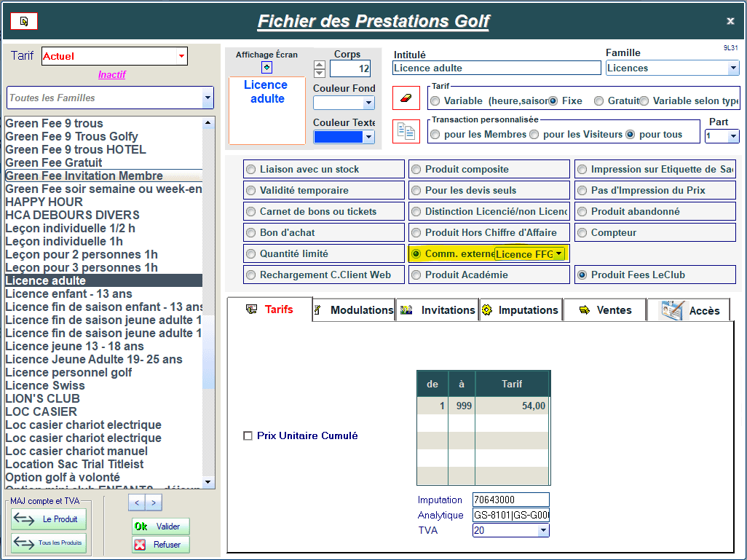Click the Imputation account field
747x560 pixels.
tap(510, 500)
